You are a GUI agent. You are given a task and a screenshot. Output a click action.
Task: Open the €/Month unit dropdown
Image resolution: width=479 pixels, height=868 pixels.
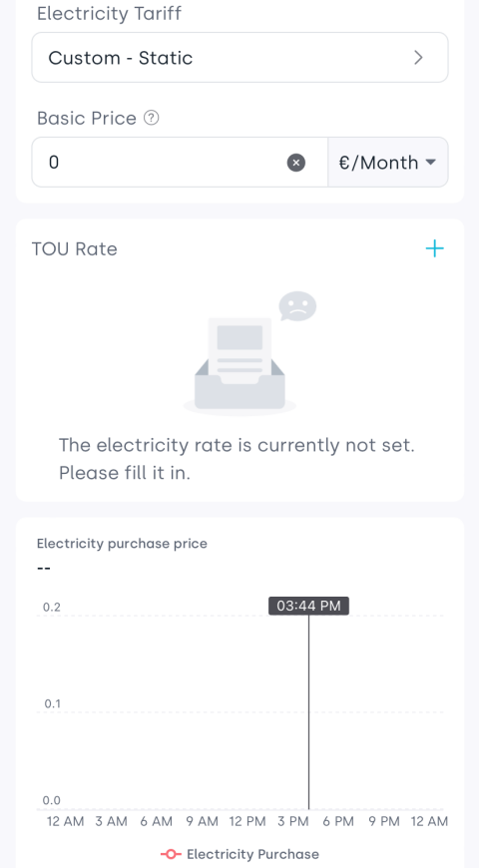click(387, 163)
